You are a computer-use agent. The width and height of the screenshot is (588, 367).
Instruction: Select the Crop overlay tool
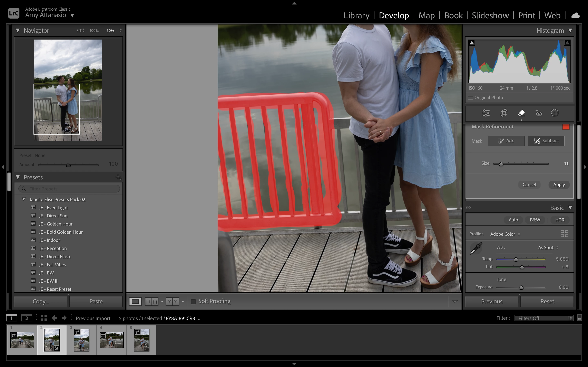(504, 113)
